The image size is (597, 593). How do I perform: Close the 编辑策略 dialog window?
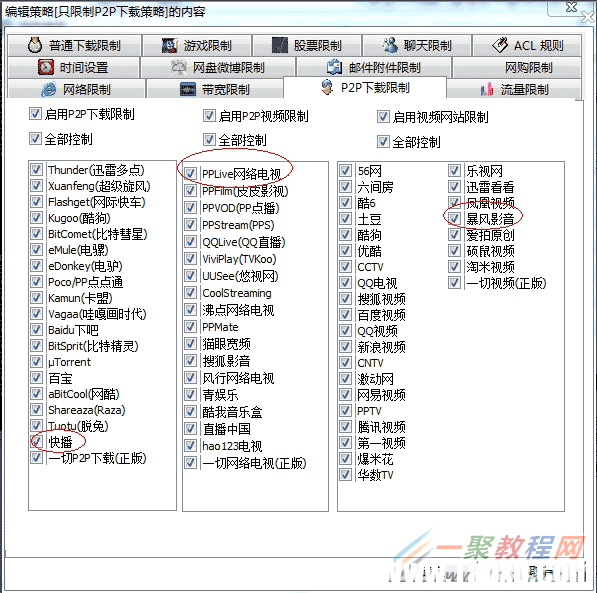pos(571,8)
